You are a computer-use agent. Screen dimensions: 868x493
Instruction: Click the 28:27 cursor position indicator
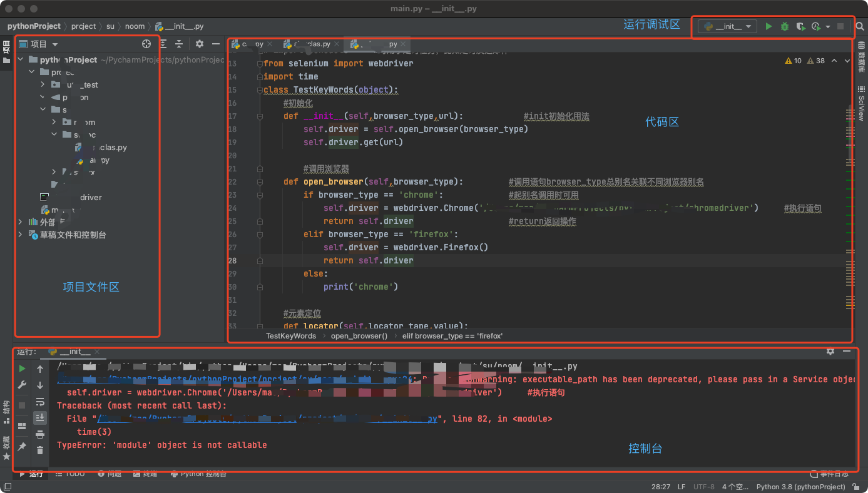pos(661,487)
